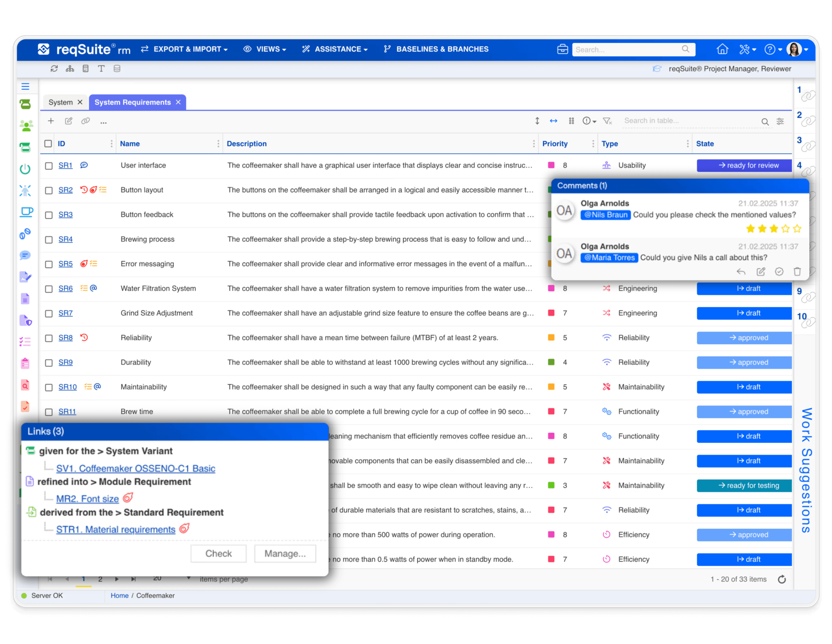Open the comment bubble icon next to SR1
Image resolution: width=832 pixels, height=644 pixels.
click(84, 165)
